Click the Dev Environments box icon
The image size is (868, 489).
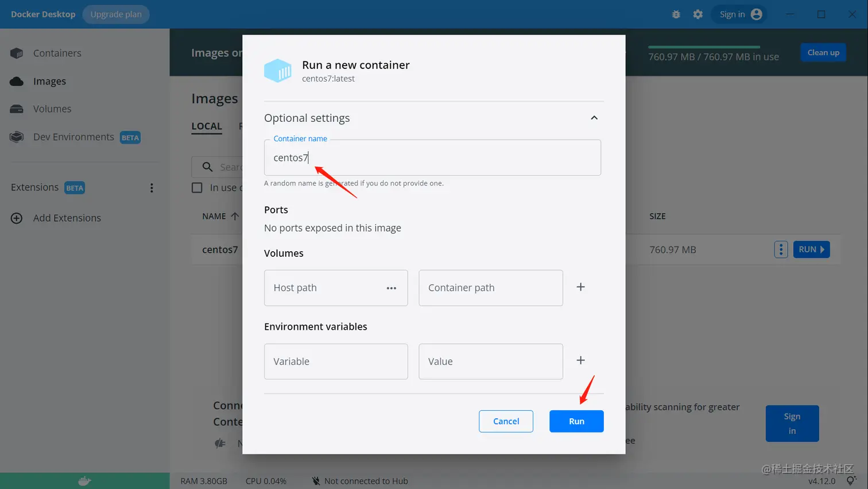coord(17,137)
